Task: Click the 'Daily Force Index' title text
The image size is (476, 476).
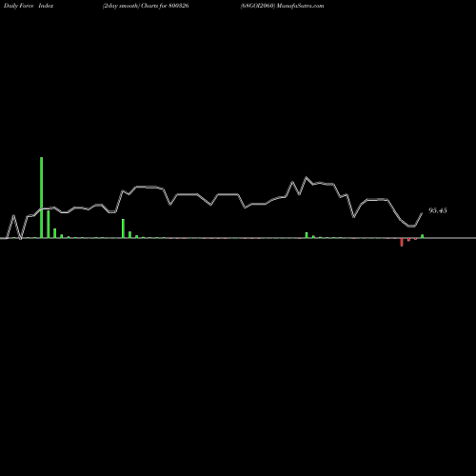Action: [x=29, y=6]
